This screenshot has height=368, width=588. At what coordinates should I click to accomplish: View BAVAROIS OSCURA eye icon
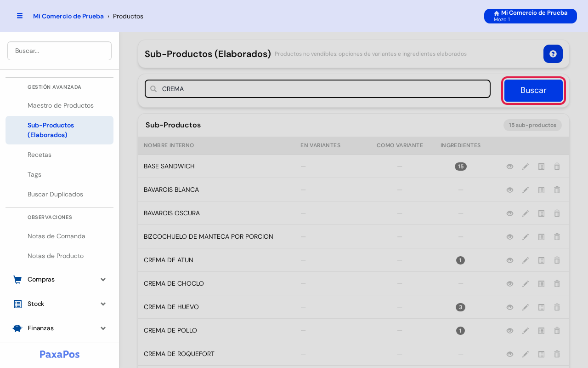pos(510,213)
